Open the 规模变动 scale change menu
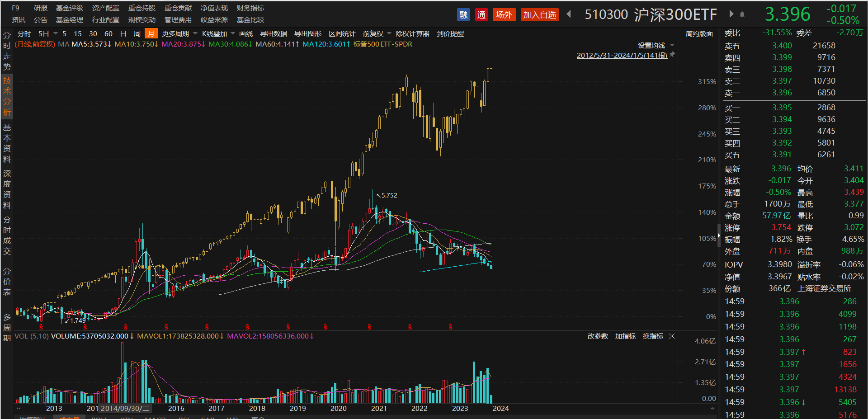The image size is (868, 419). point(142,20)
